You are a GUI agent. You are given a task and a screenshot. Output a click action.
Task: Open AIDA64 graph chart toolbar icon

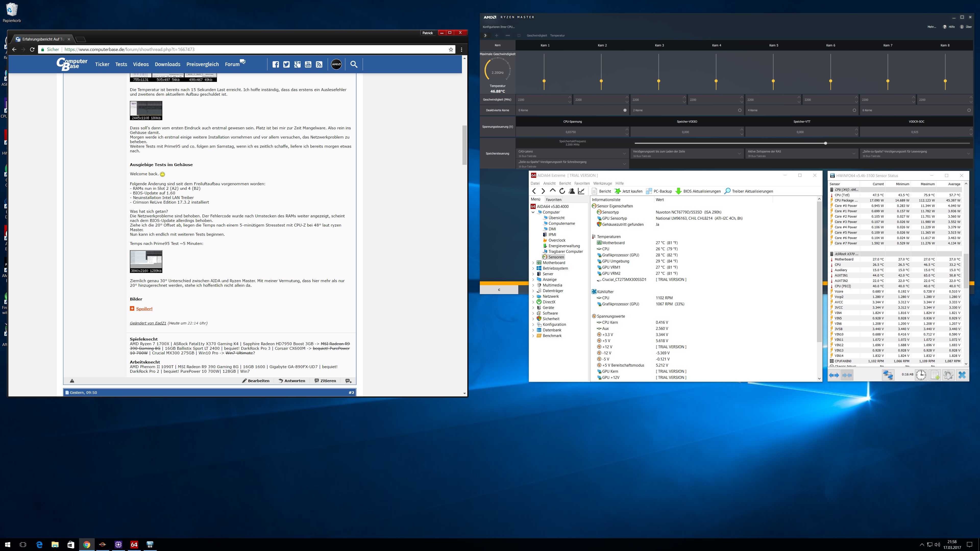coord(581,191)
